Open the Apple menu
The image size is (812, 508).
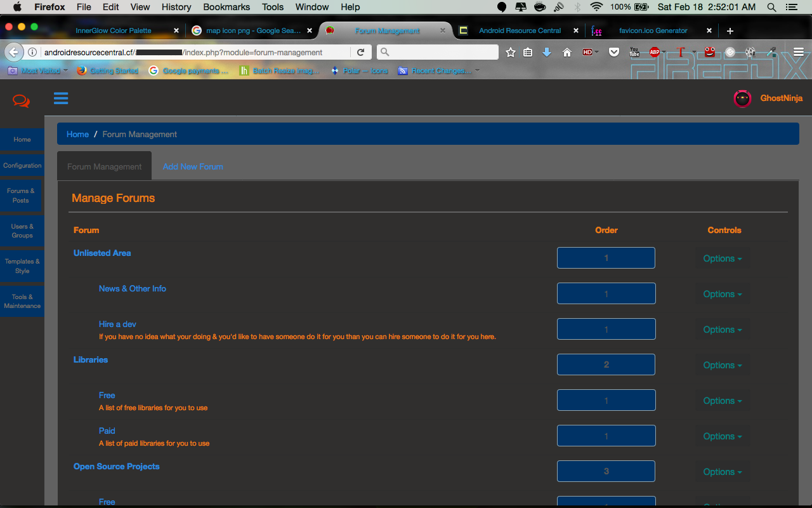tap(17, 7)
